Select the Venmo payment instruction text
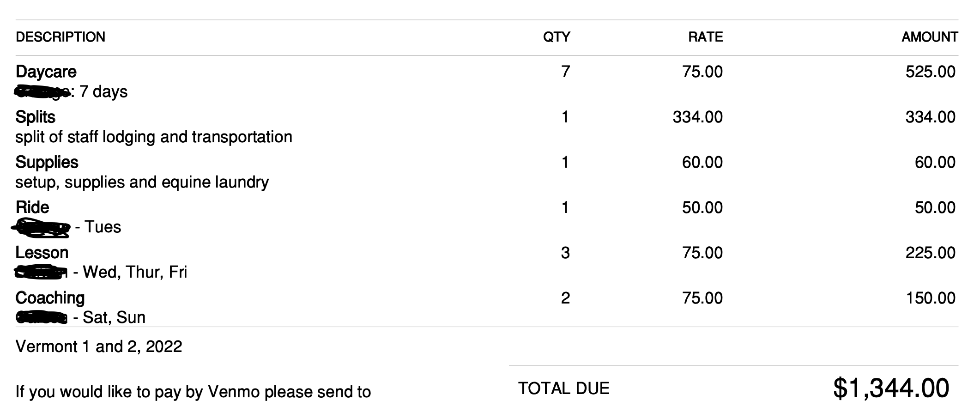Viewport: 980px width, 413px height. 193,392
